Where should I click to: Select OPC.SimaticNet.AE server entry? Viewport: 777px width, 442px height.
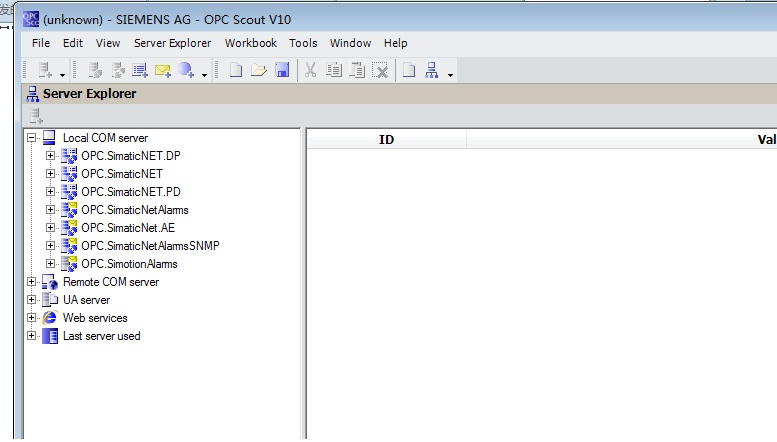[x=128, y=227]
